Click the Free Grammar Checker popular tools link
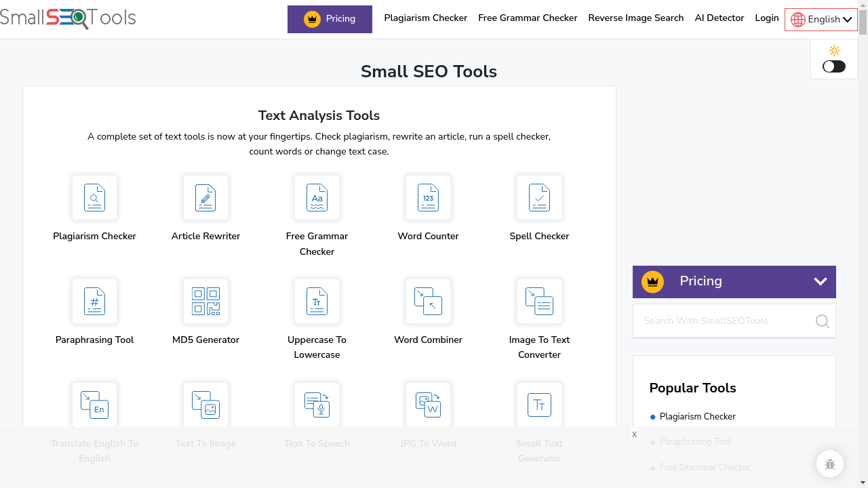The image size is (868, 488). 705,467
